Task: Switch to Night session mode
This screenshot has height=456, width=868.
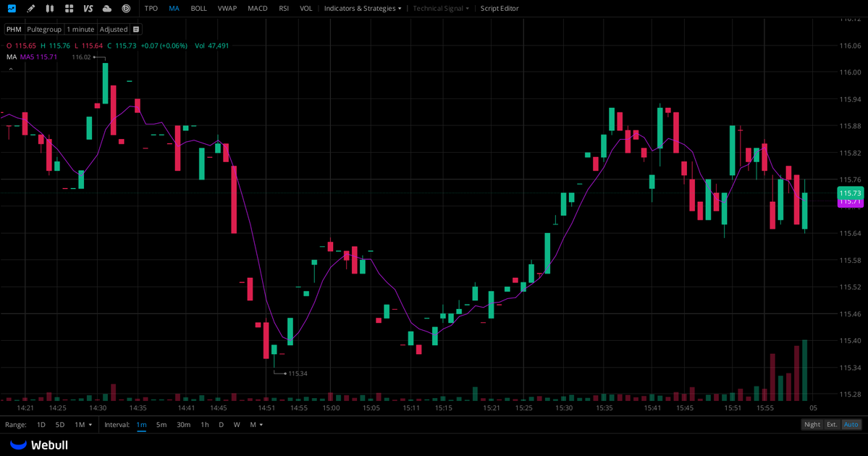Action: click(812, 424)
